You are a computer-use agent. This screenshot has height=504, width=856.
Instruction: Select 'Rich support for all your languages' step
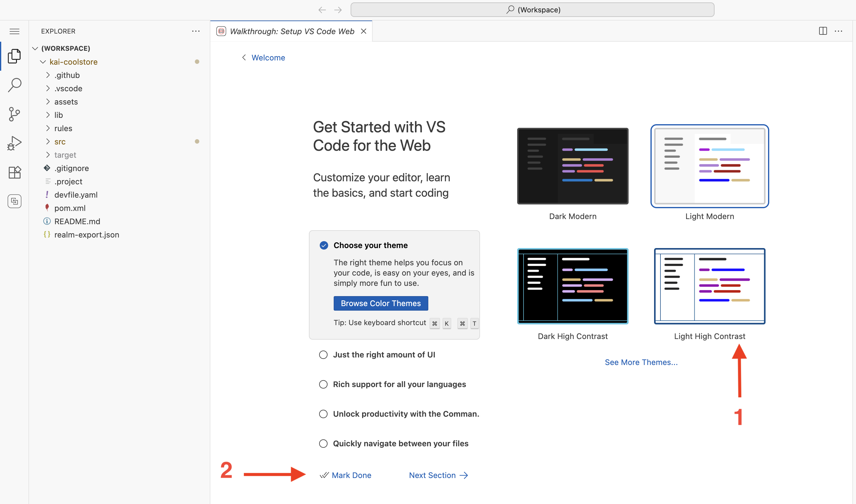[399, 384]
